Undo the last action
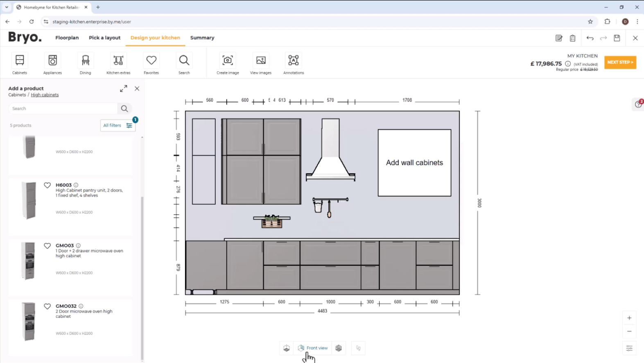The image size is (644, 363). [x=590, y=38]
